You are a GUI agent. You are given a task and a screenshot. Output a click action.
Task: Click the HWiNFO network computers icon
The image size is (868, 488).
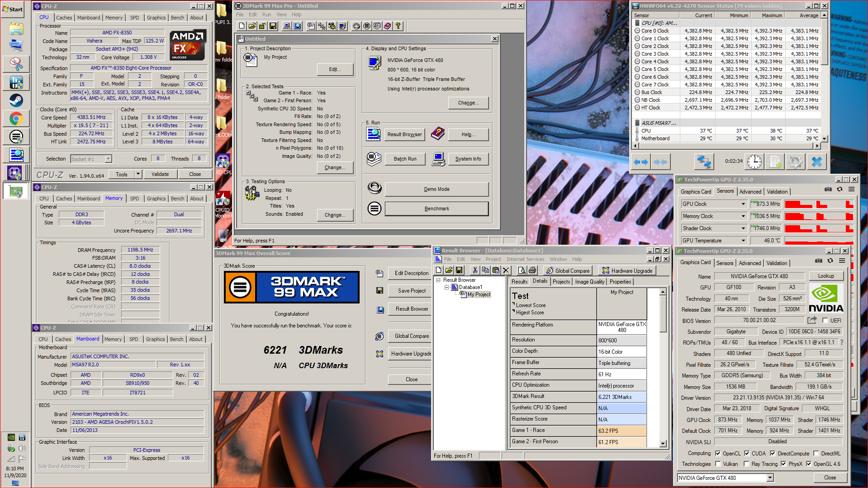coord(704,161)
